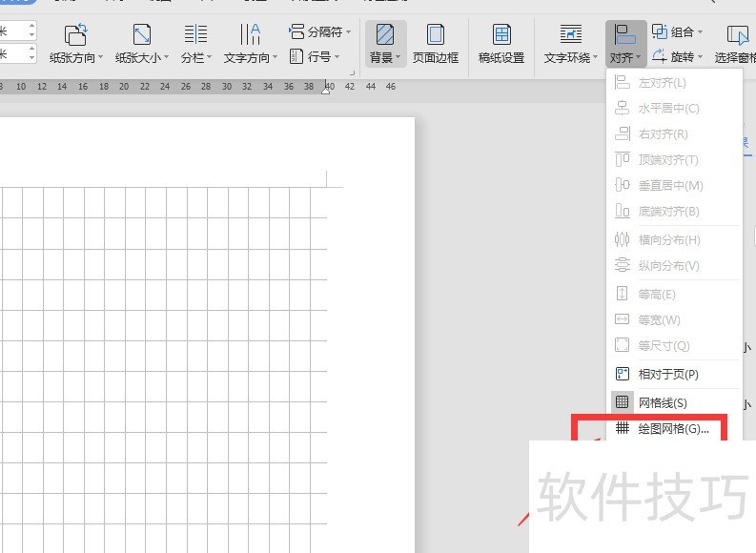Collapse the 对齐 align dropdown button
The width and height of the screenshot is (756, 553).
[625, 44]
